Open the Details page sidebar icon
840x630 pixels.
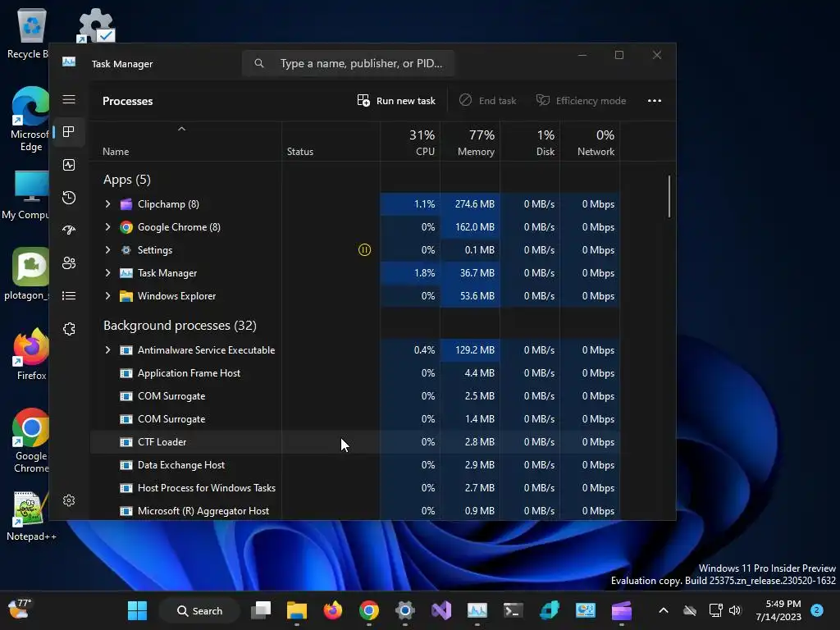click(69, 295)
